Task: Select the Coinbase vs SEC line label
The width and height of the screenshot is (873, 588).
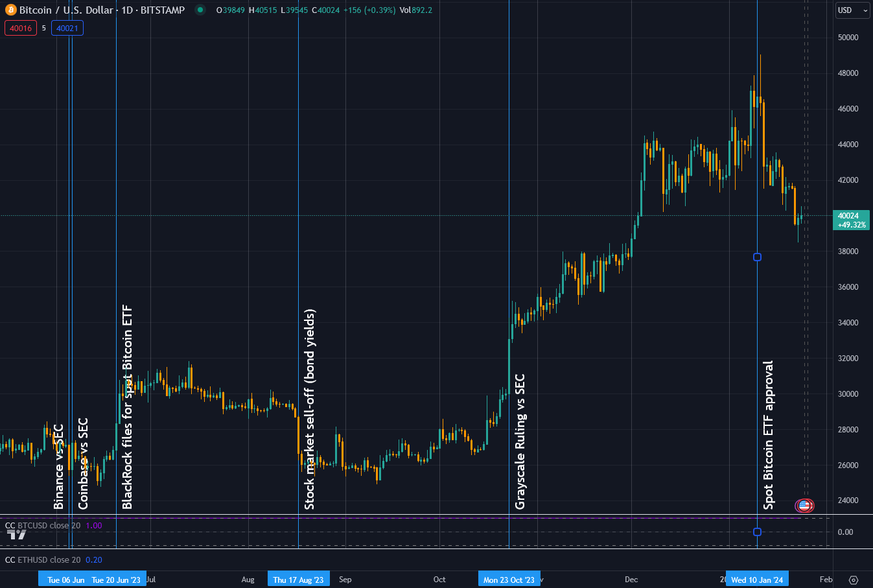Action: pos(83,464)
